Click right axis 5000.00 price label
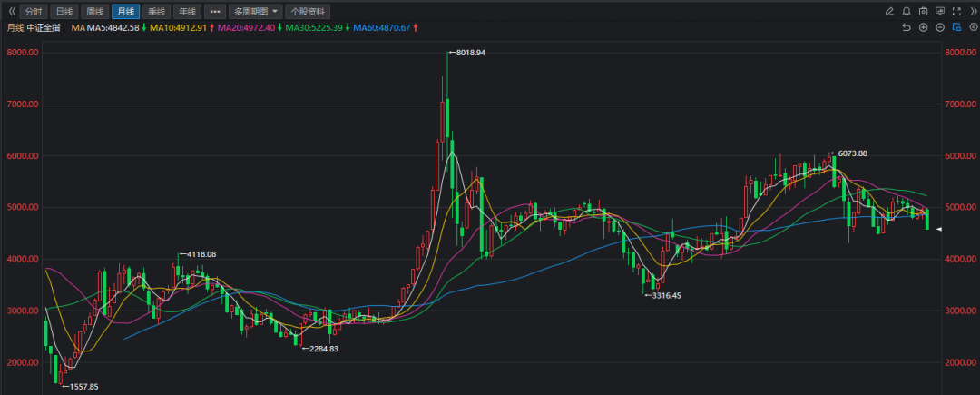 pyautogui.click(x=961, y=207)
